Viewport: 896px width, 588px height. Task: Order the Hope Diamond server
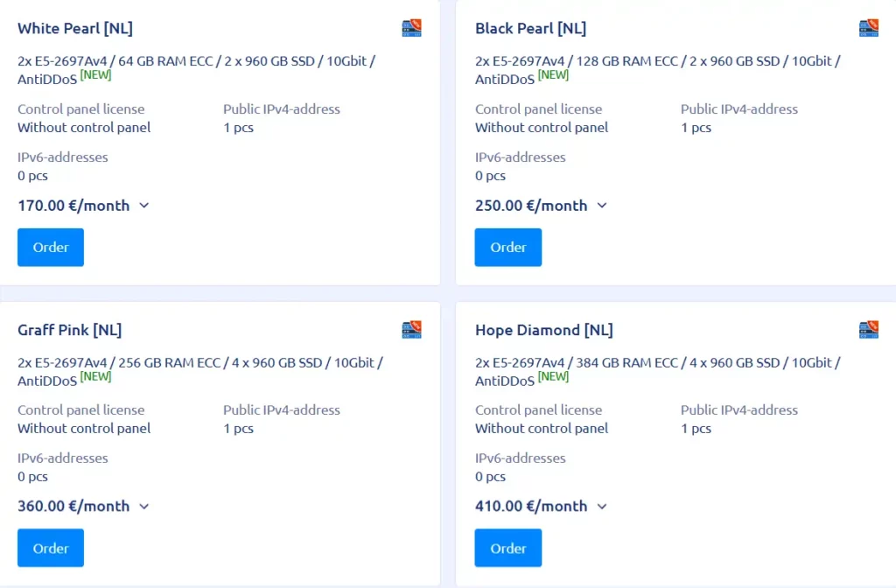click(507, 548)
